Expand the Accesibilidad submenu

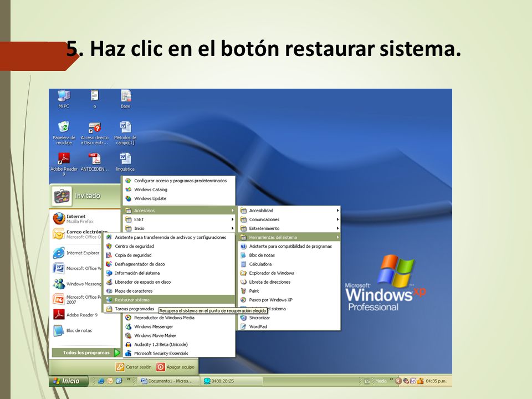[289, 211]
